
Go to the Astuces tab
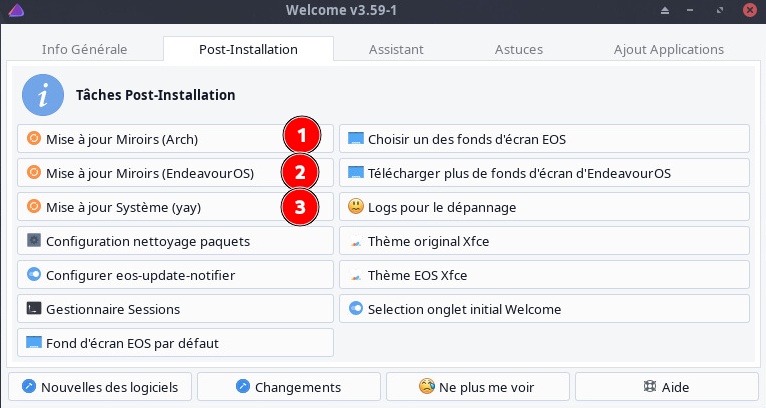(x=518, y=49)
